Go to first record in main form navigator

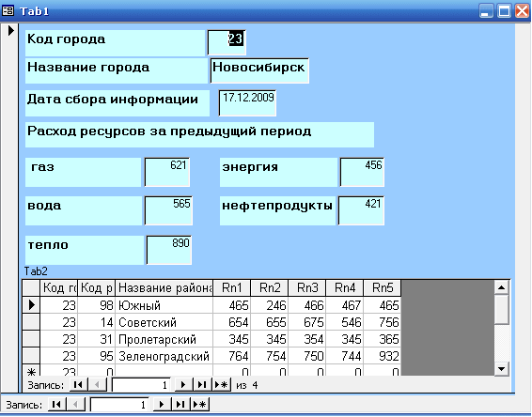(x=56, y=405)
